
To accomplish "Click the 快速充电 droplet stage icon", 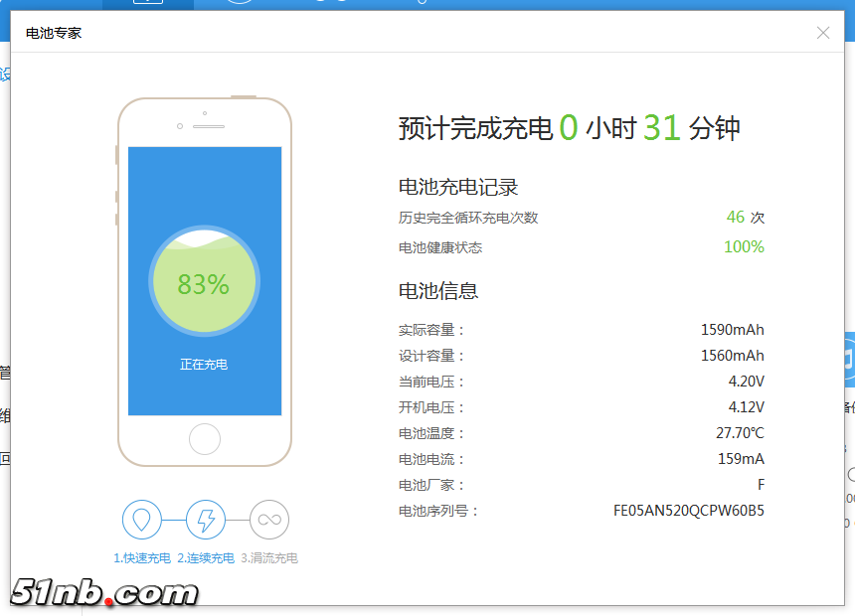I will click(142, 520).
